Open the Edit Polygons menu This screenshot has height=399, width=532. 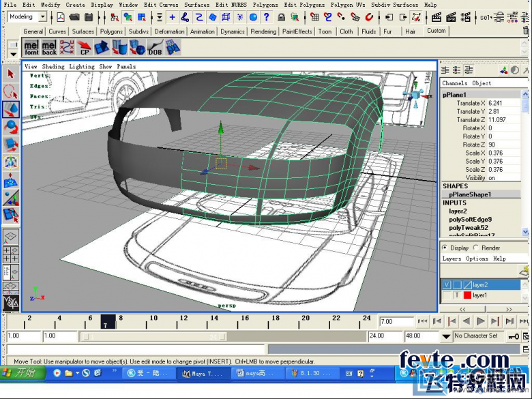304,5
